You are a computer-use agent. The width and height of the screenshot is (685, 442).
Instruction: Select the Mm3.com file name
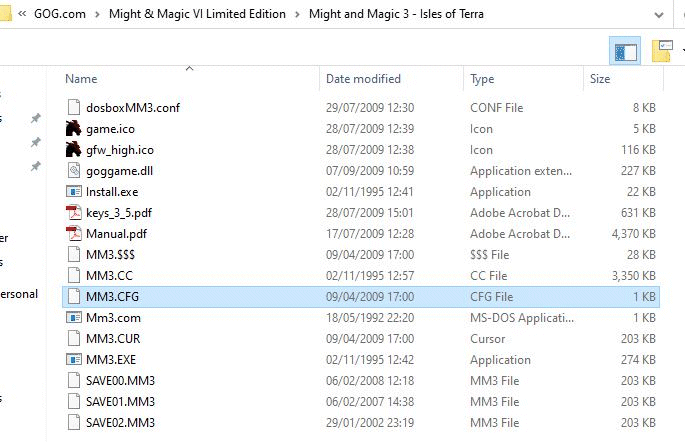click(113, 317)
